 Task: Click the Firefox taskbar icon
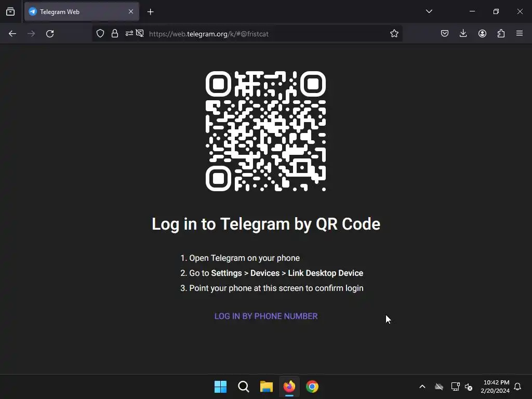pyautogui.click(x=289, y=387)
